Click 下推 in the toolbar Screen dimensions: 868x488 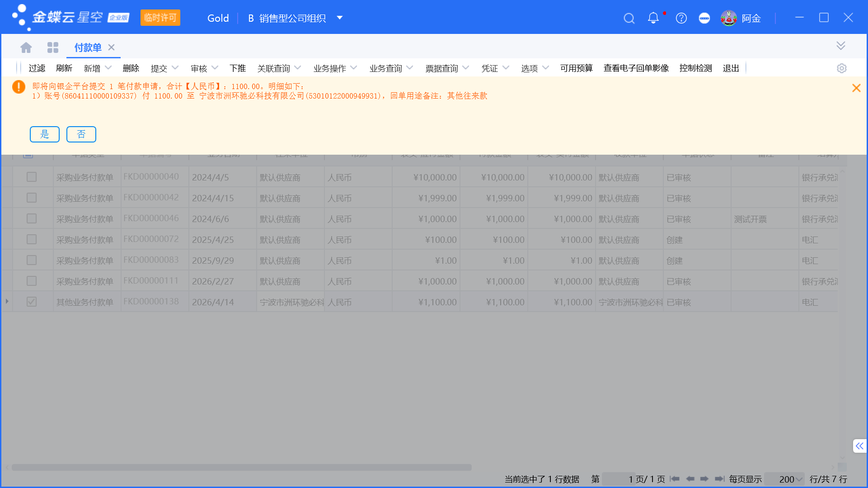(x=238, y=68)
